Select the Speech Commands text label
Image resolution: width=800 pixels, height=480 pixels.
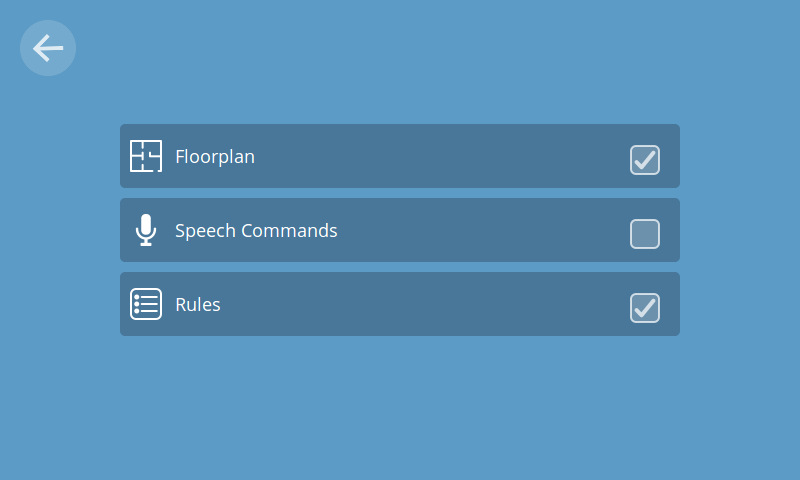[256, 231]
